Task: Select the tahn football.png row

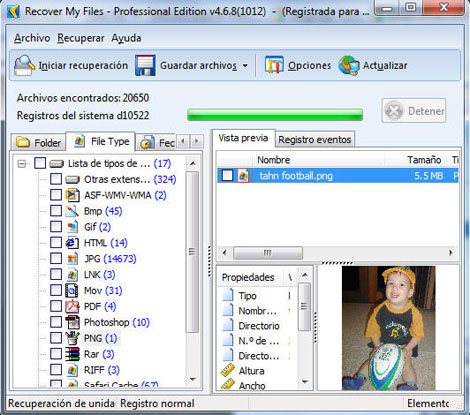Action: click(x=338, y=176)
